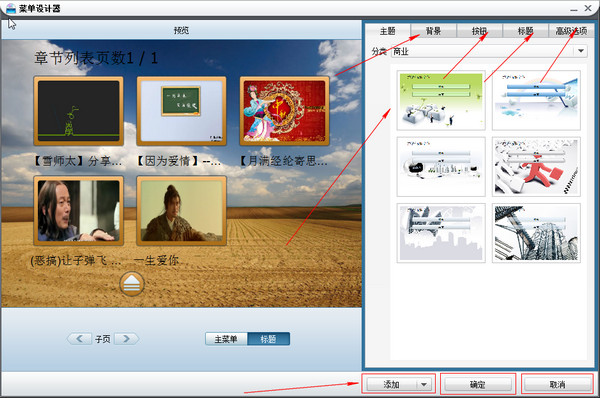Switch preview to 标题 view
This screenshot has height=398, width=600.
pyautogui.click(x=269, y=339)
